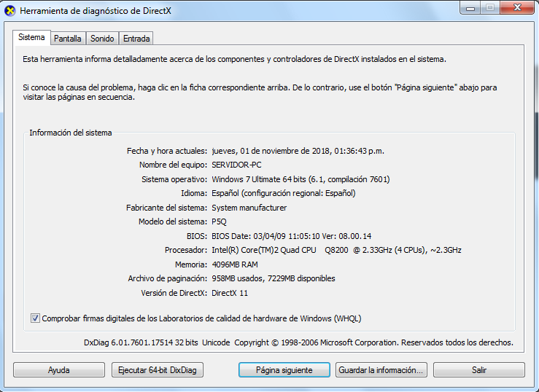Screen dimensions: 539x392
Task: Click the Sistema operativo value text
Action: pyautogui.click(x=300, y=179)
